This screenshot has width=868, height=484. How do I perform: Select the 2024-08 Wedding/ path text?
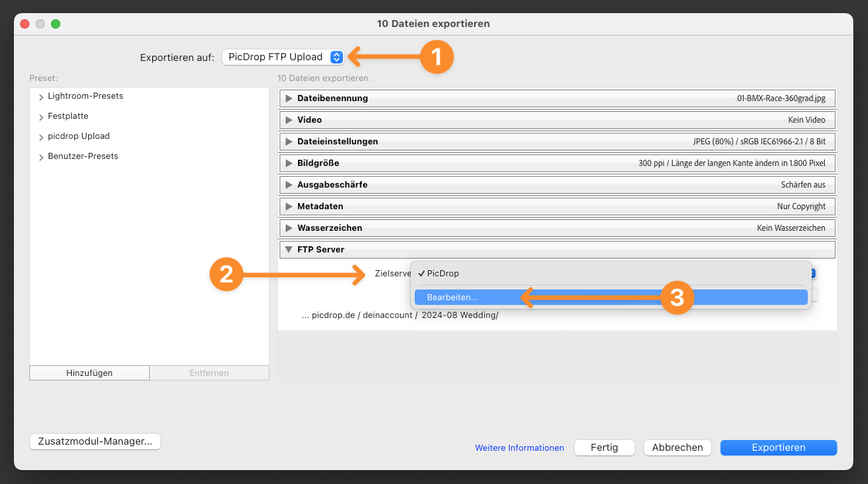pyautogui.click(x=460, y=315)
